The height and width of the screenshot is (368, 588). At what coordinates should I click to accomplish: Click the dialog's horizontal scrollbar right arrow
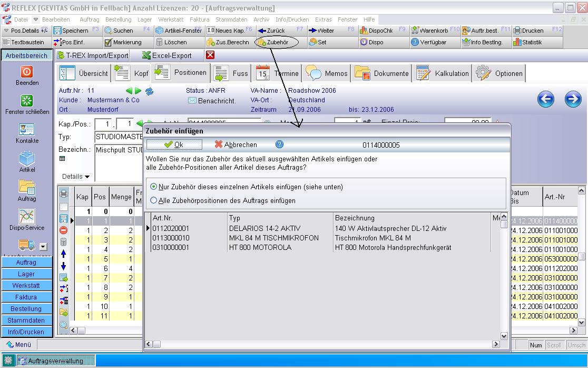496,344
